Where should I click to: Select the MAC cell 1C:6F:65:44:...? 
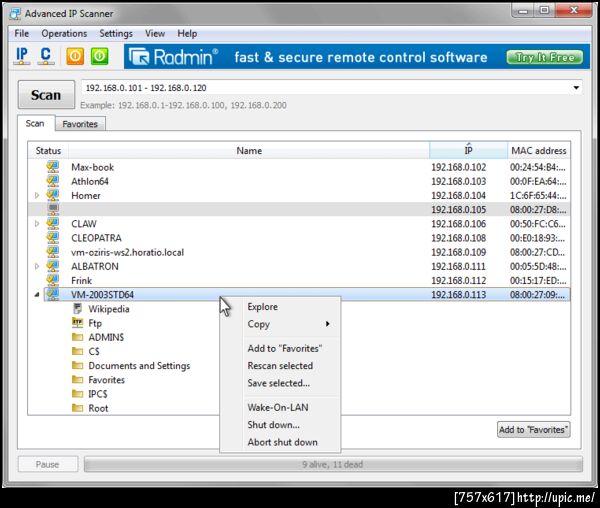[538, 195]
